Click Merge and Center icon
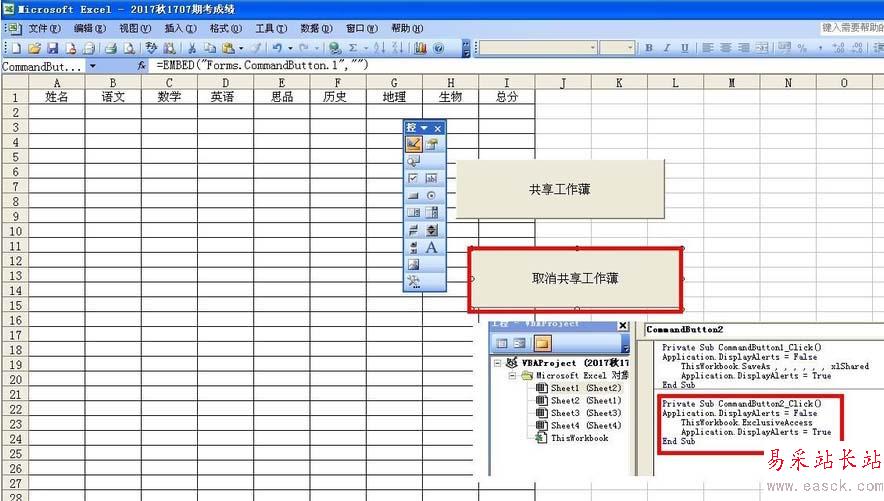Viewport: 884px width, 501px height. pyautogui.click(x=762, y=48)
